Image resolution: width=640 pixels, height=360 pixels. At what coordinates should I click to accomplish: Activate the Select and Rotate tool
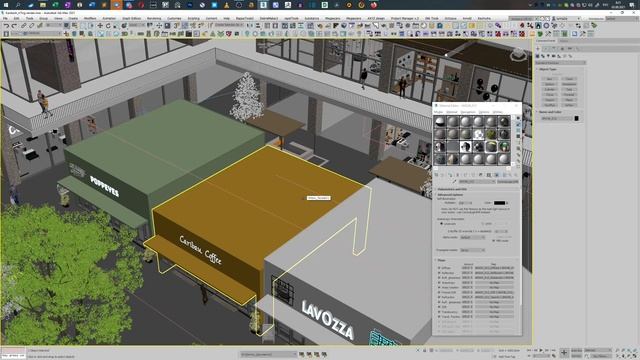[108, 25]
